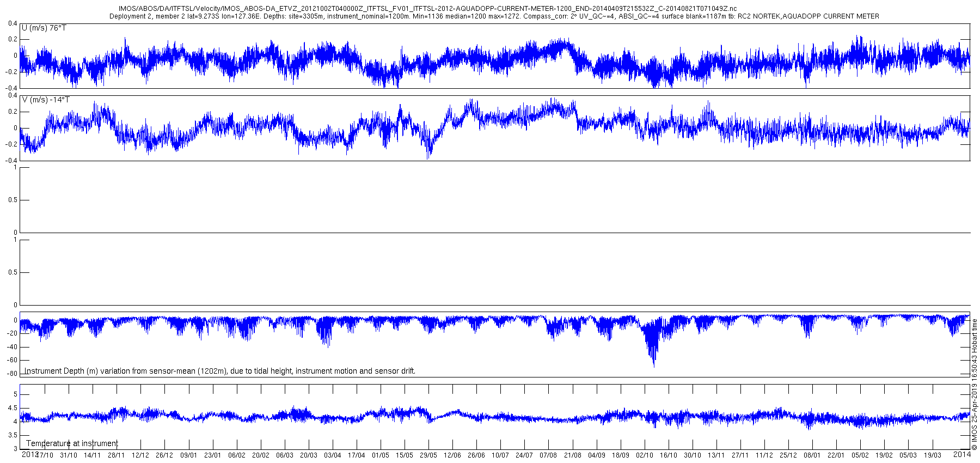
Task: Click the 'Temperature at instrument' caption
Action: 72,443
